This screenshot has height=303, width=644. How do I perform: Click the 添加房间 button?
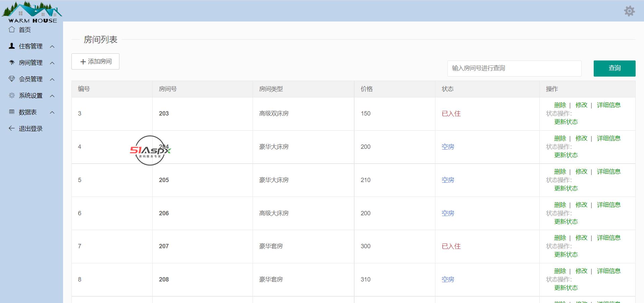click(x=95, y=61)
